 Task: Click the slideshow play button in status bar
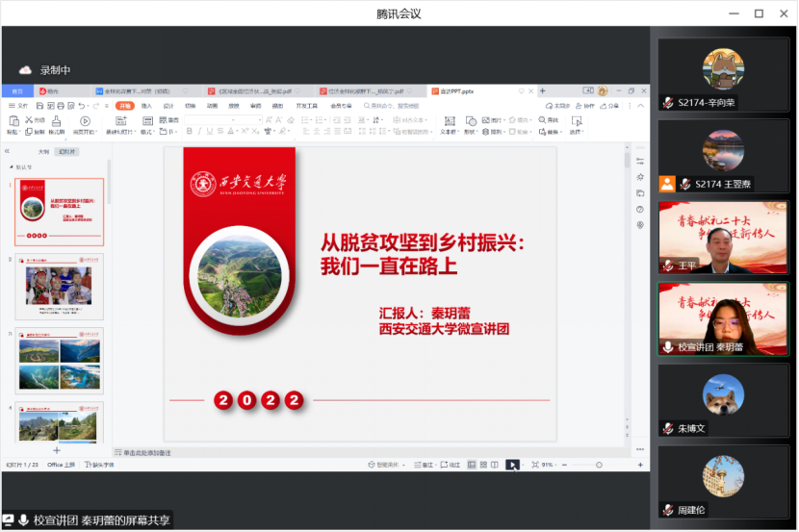click(x=512, y=465)
